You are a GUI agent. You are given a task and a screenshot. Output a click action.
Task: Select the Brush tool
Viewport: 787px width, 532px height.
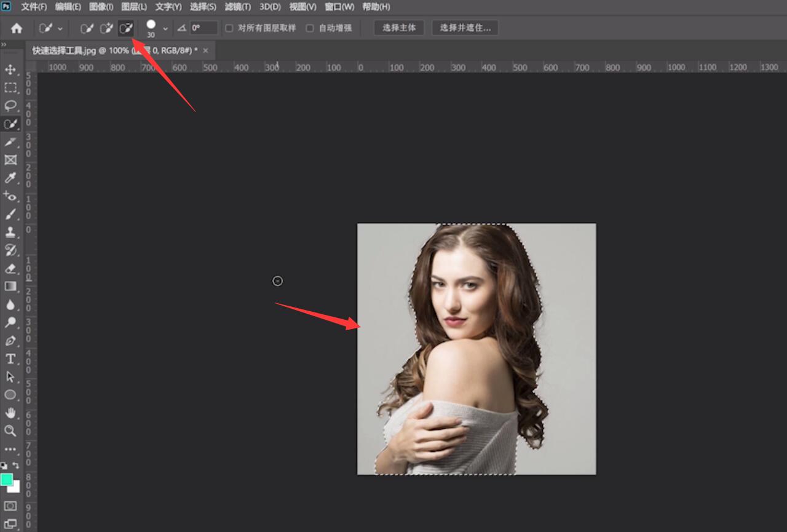10,214
